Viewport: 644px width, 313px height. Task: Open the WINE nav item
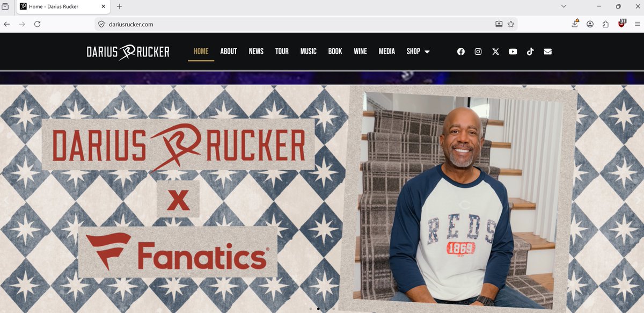(360, 52)
